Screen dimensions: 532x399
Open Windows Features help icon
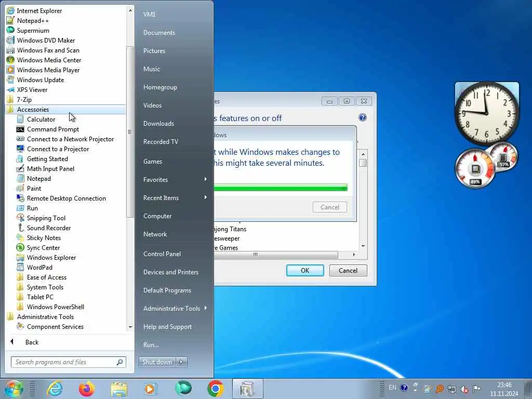point(362,117)
